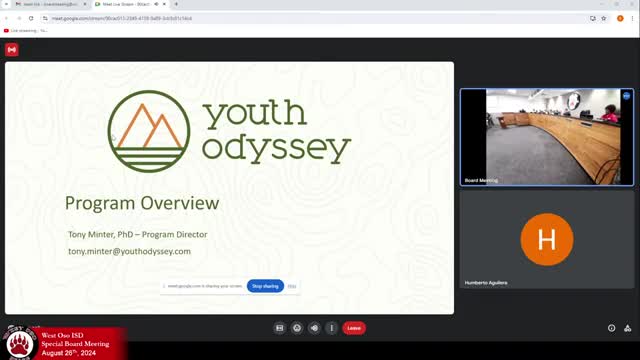The height and width of the screenshot is (360, 640).
Task: Hide the screen sharing notification bar
Action: coord(292,286)
